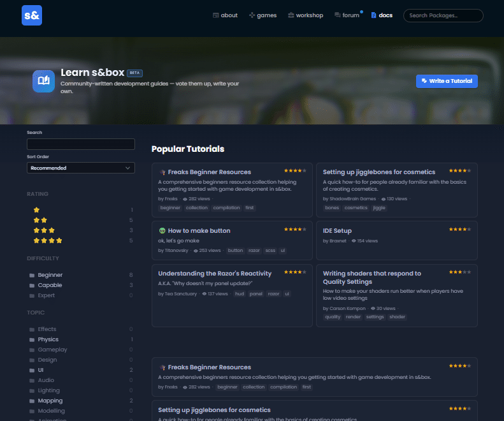Select the Capable difficulty filter
This screenshot has width=504, height=421.
click(x=82, y=285)
